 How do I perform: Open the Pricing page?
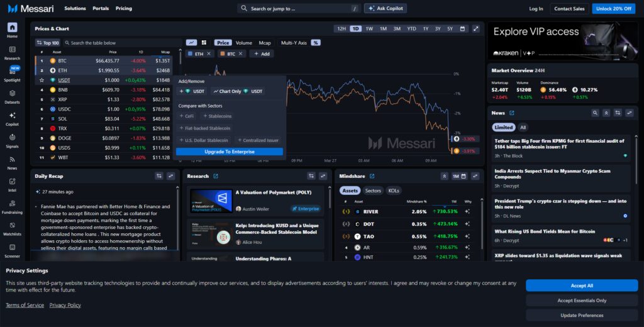[x=124, y=8]
